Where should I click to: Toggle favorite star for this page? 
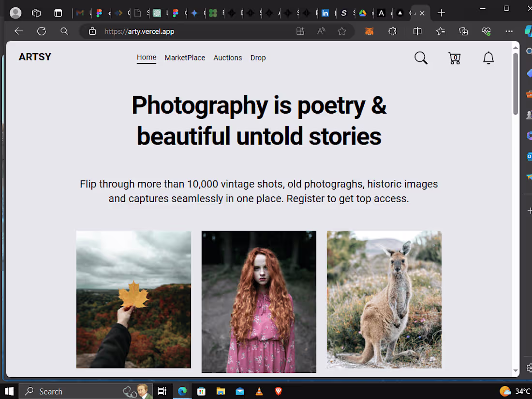click(x=342, y=31)
